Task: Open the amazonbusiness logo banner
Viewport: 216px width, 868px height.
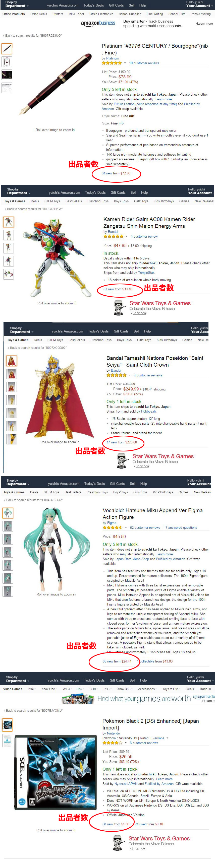Action: [98, 23]
